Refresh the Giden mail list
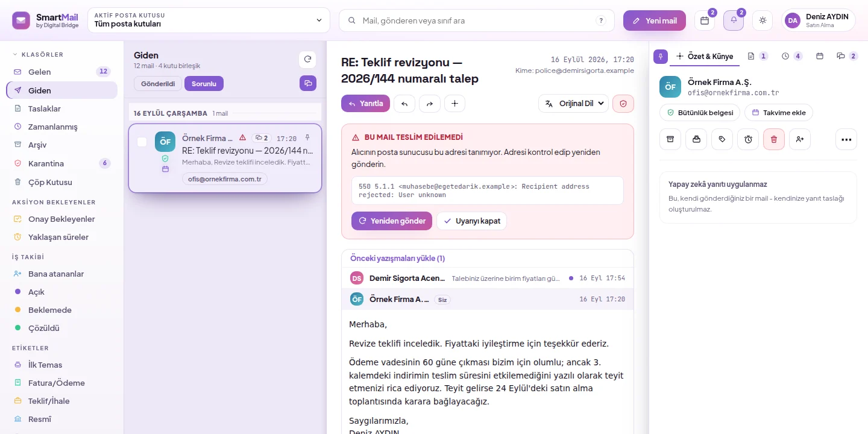This screenshot has width=868, height=434. [x=307, y=59]
